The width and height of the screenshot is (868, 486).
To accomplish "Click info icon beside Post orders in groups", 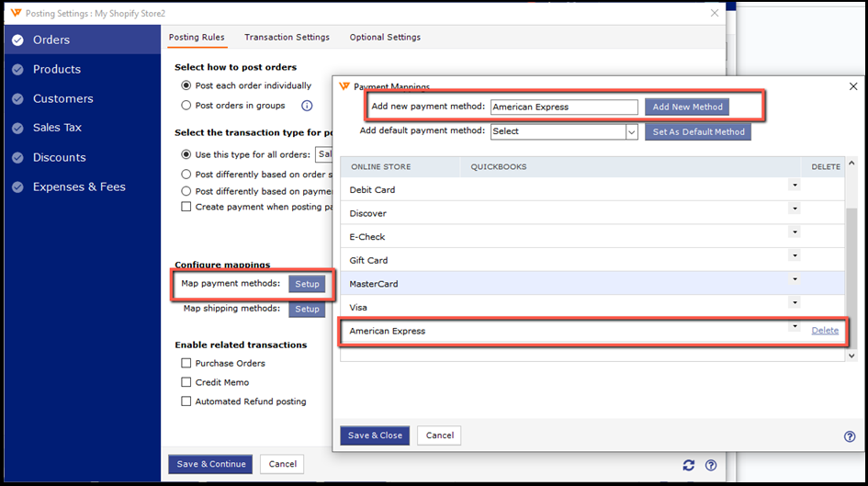I will [x=281, y=106].
